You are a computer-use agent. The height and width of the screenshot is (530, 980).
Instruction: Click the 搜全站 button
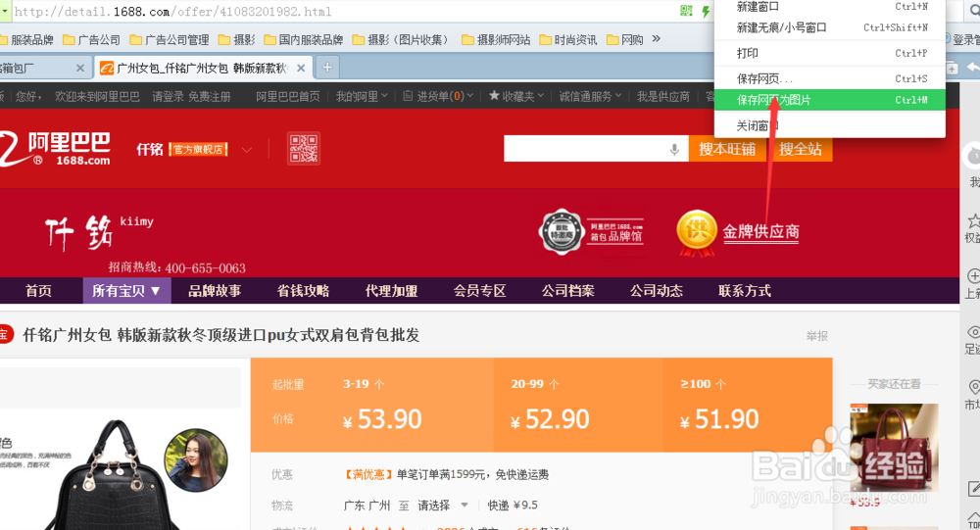[800, 149]
